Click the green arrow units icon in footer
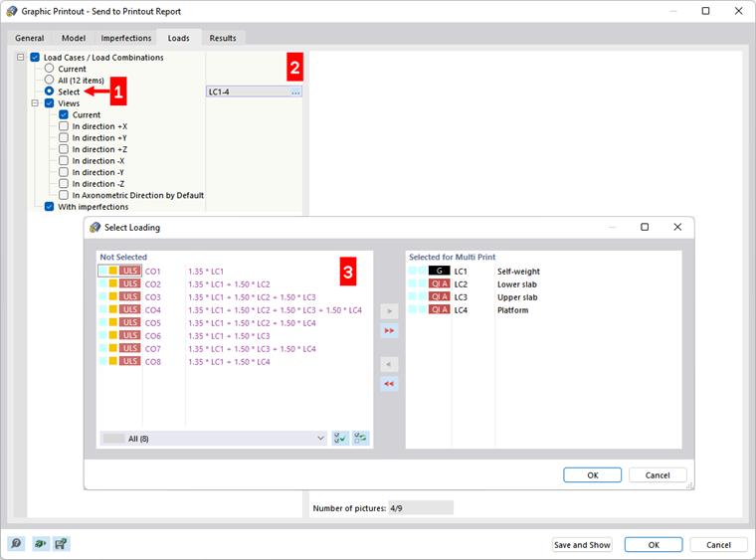Viewport: 756px width, 560px height. tap(41, 544)
